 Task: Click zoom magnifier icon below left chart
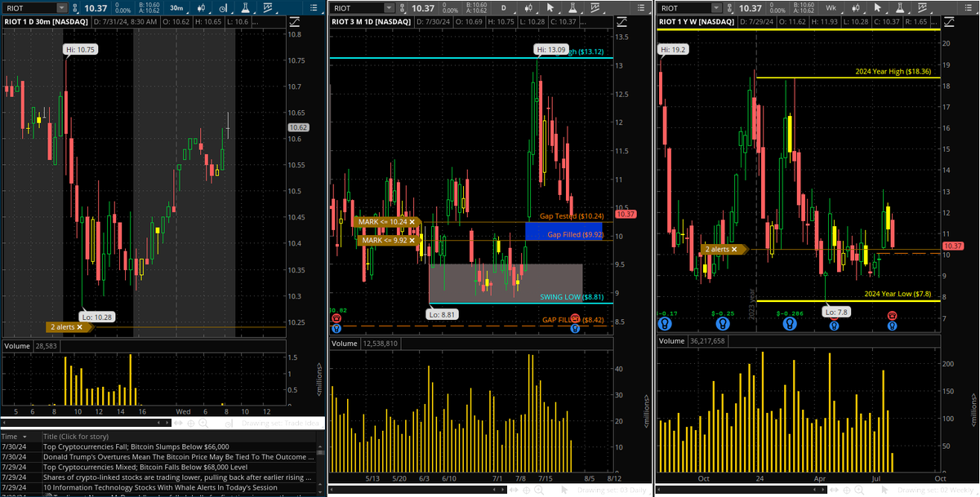click(203, 423)
